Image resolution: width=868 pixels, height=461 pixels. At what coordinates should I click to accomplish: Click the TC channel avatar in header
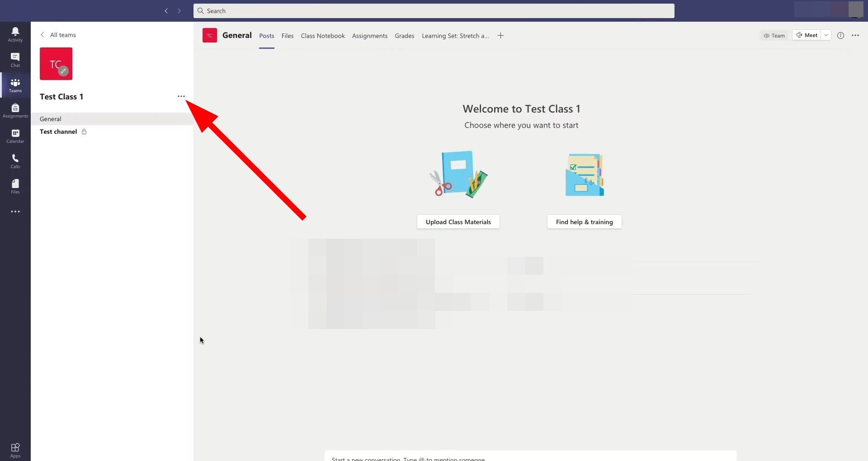(x=210, y=35)
